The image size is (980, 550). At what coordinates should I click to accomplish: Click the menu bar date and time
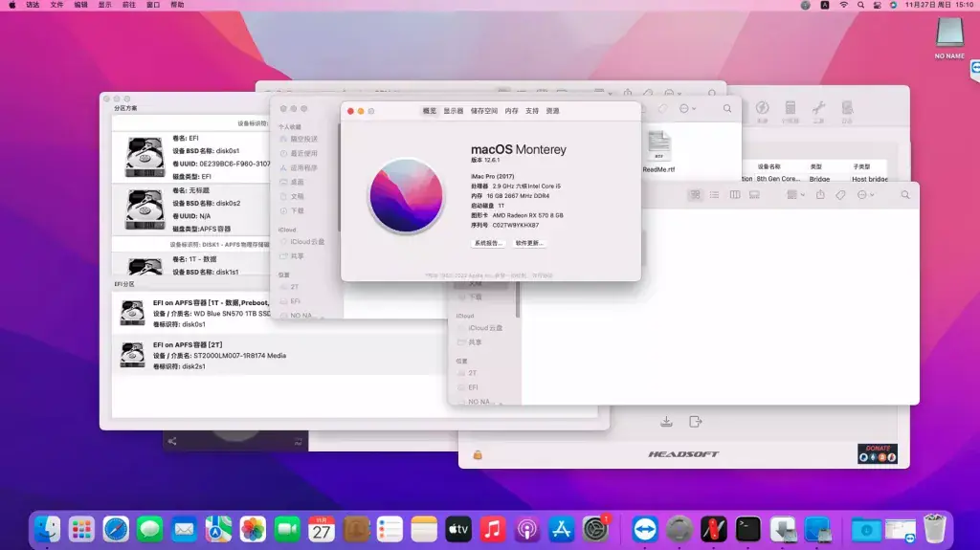[940, 5]
